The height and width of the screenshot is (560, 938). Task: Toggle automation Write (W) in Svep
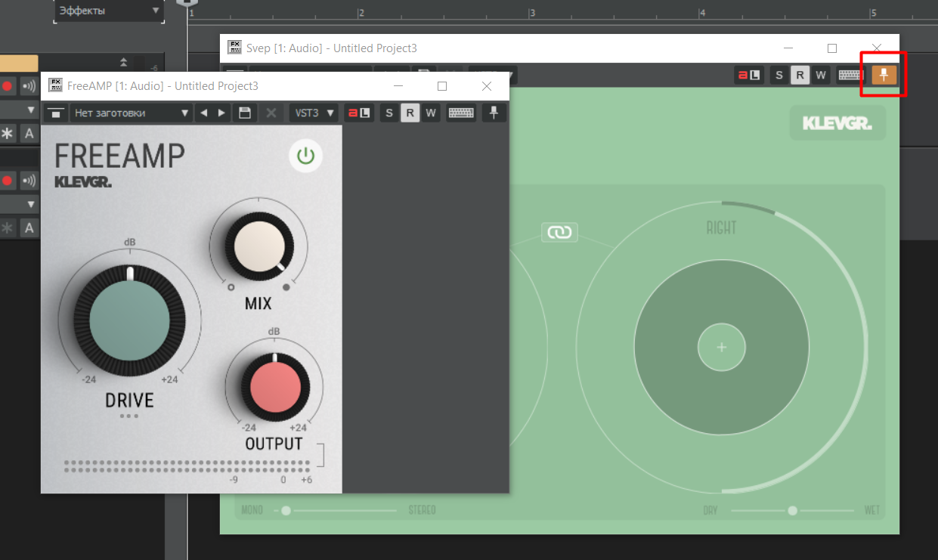tap(820, 75)
